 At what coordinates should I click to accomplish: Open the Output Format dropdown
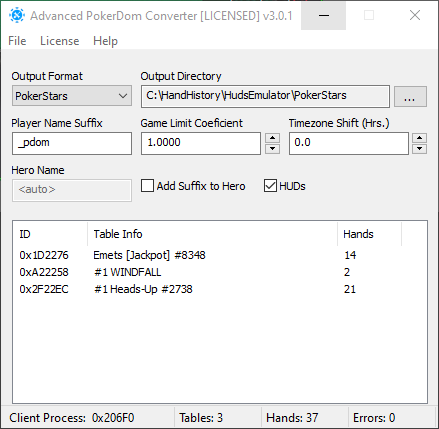click(x=72, y=96)
